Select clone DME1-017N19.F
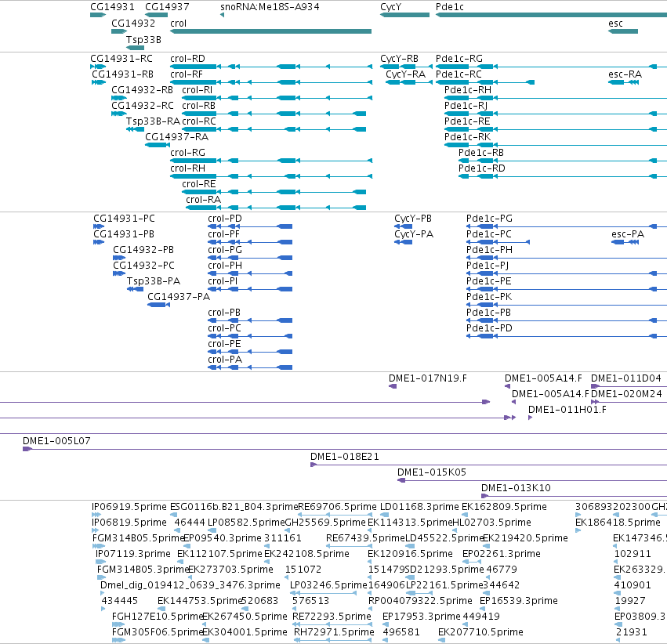This screenshot has height=644, width=667. click(x=427, y=378)
